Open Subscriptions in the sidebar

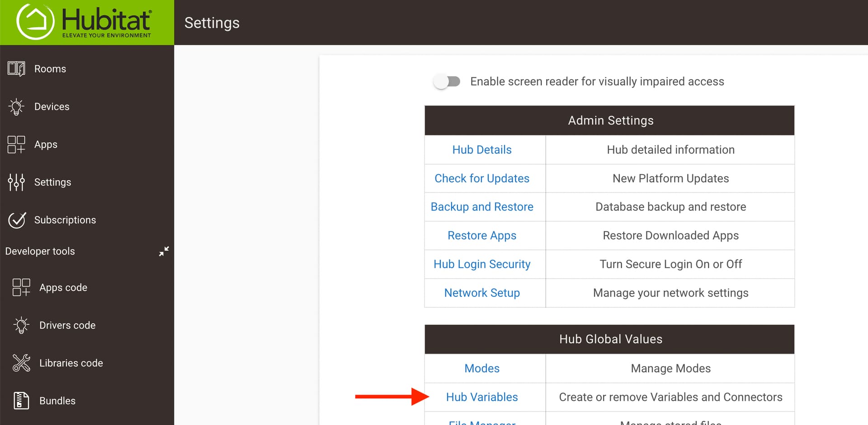[x=65, y=220]
